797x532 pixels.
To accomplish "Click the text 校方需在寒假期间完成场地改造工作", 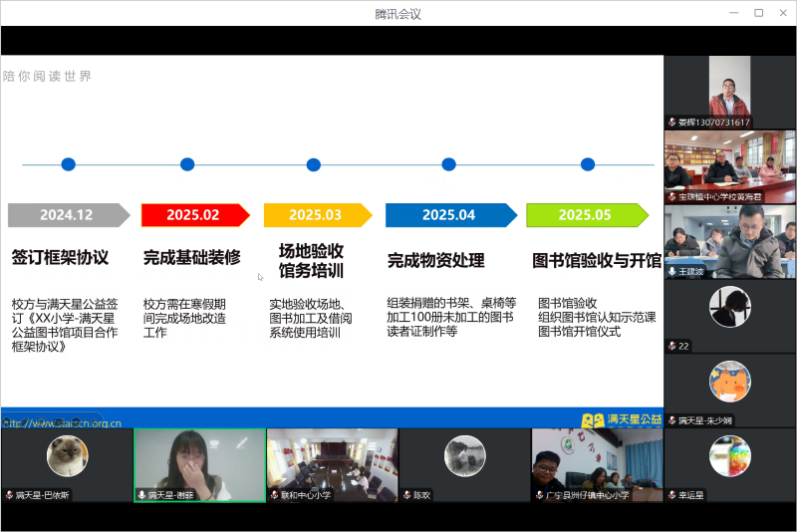I will [x=184, y=318].
